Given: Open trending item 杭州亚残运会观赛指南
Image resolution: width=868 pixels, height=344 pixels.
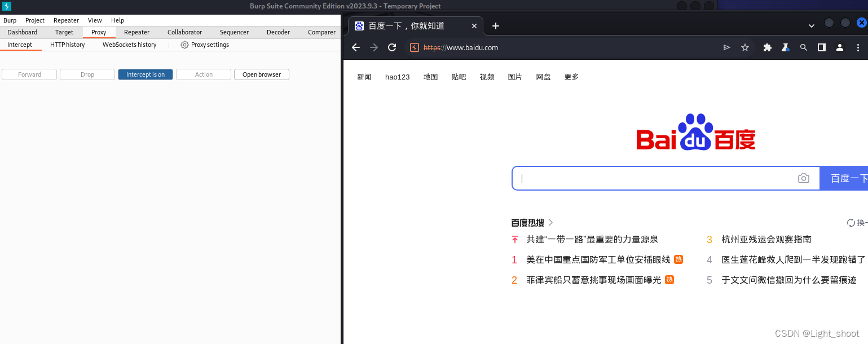Looking at the screenshot, I should coord(766,239).
